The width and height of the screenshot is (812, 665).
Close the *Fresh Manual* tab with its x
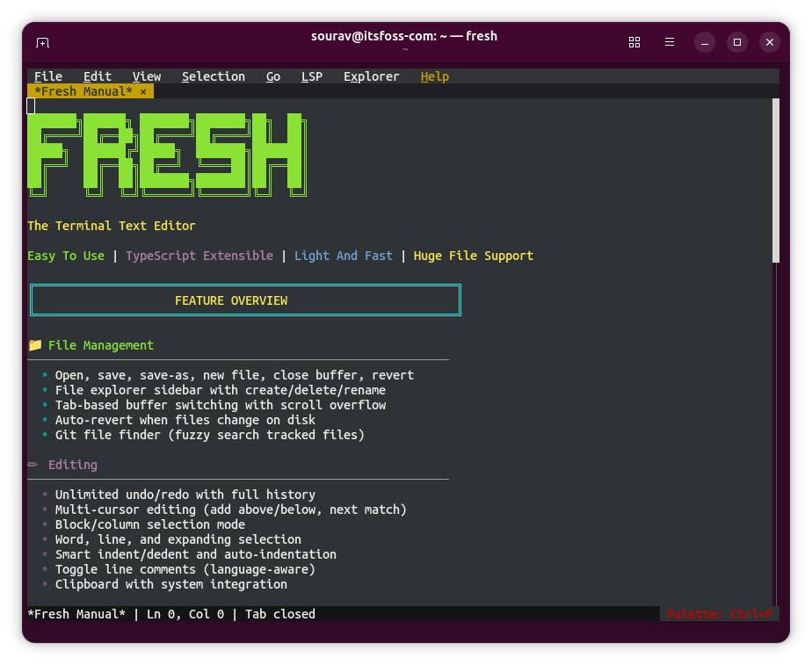tap(143, 91)
